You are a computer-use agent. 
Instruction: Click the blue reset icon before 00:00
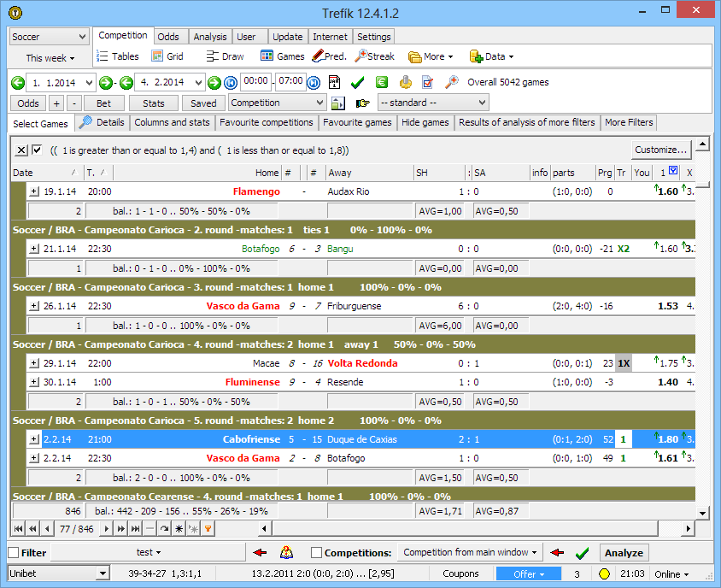point(231,83)
